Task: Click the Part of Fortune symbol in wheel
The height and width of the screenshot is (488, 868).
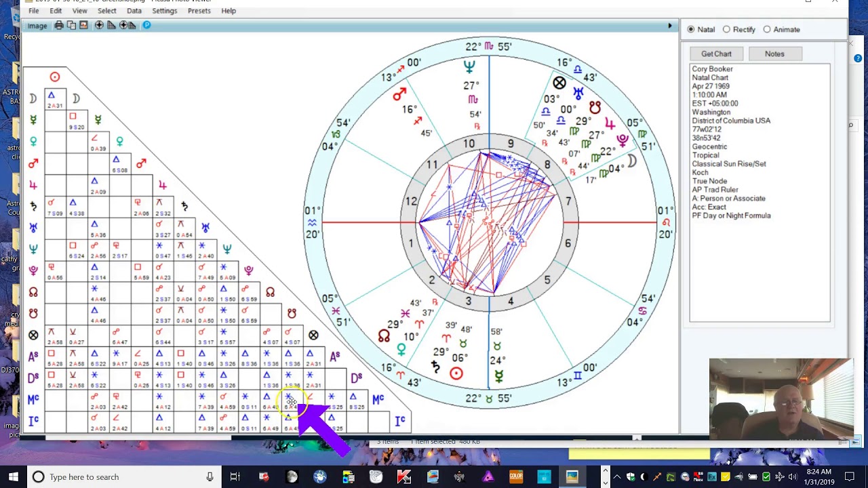Action: pyautogui.click(x=559, y=83)
